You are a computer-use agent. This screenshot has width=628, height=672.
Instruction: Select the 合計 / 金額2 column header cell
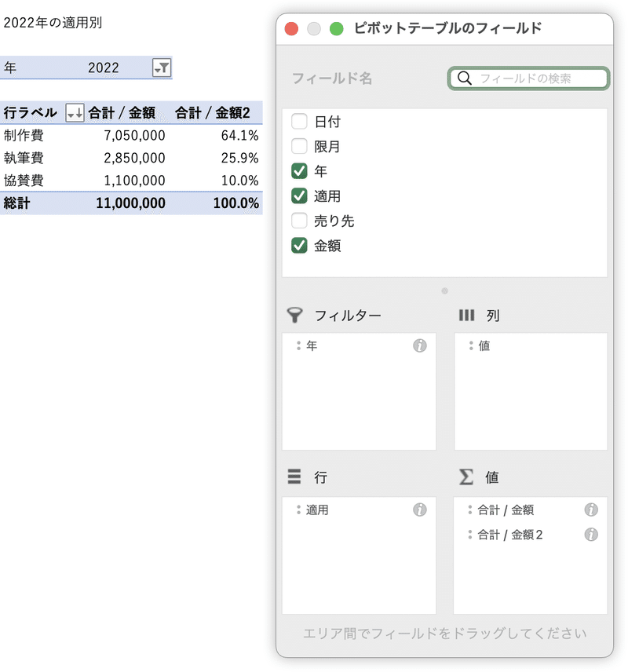coord(217,113)
